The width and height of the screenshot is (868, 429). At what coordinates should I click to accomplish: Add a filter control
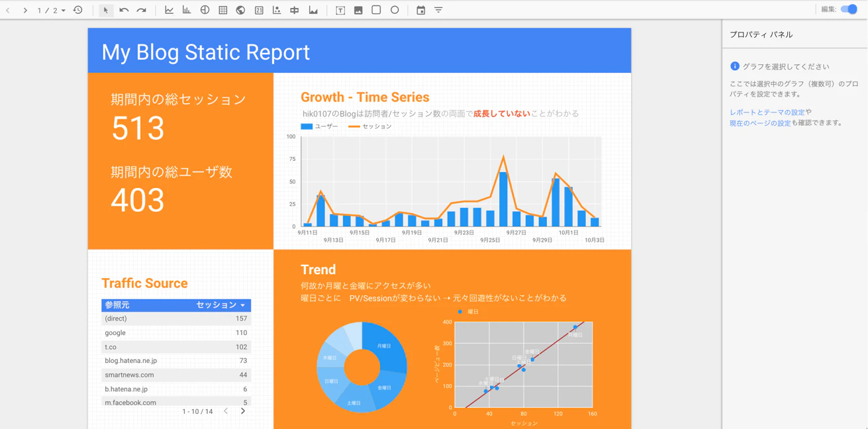pyautogui.click(x=438, y=10)
